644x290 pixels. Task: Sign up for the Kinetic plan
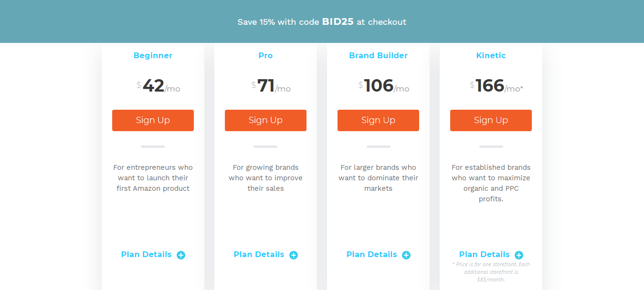[491, 120]
